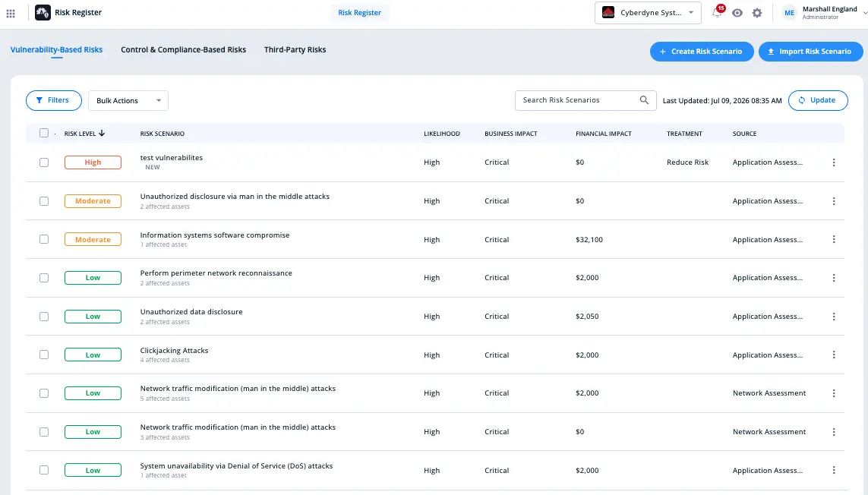The height and width of the screenshot is (495, 868).
Task: Open settings gear icon
Action: click(757, 13)
